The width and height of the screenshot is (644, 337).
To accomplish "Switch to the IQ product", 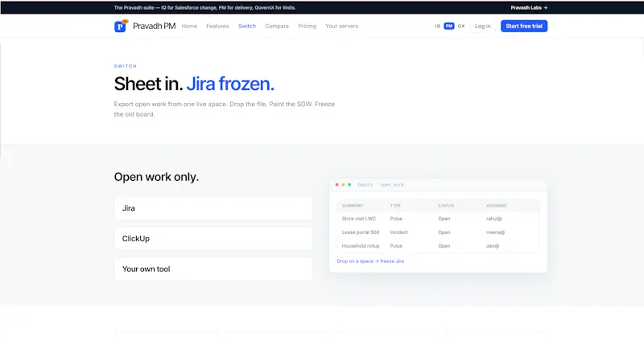I will (437, 26).
